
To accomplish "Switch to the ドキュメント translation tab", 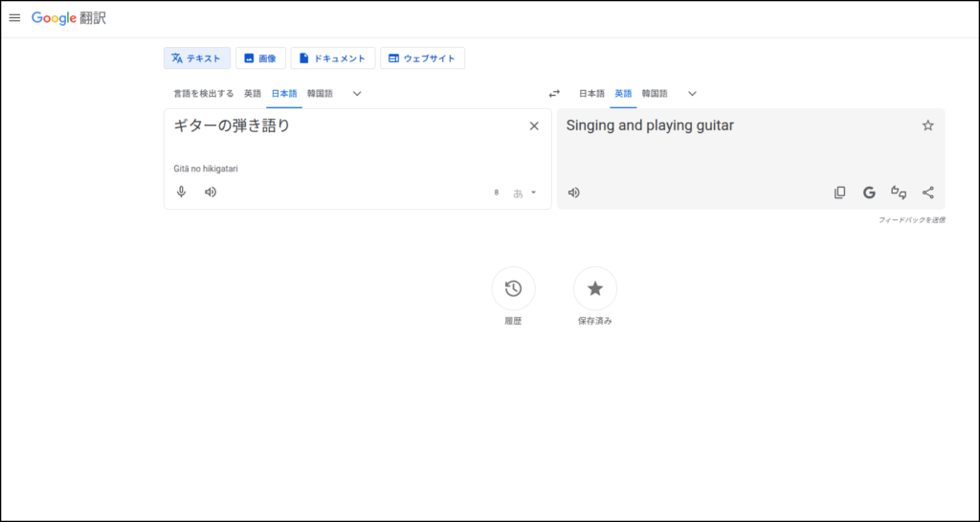I will 332,58.
